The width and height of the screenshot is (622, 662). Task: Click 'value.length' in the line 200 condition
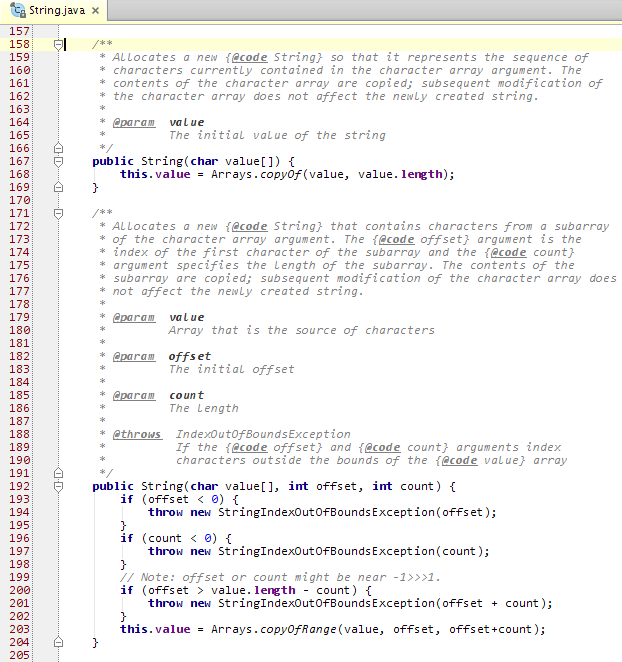[253, 590]
